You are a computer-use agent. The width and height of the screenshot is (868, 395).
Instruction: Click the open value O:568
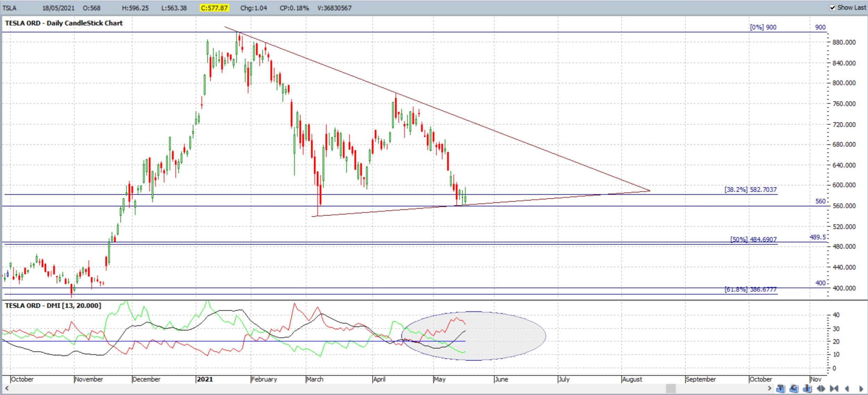92,8
